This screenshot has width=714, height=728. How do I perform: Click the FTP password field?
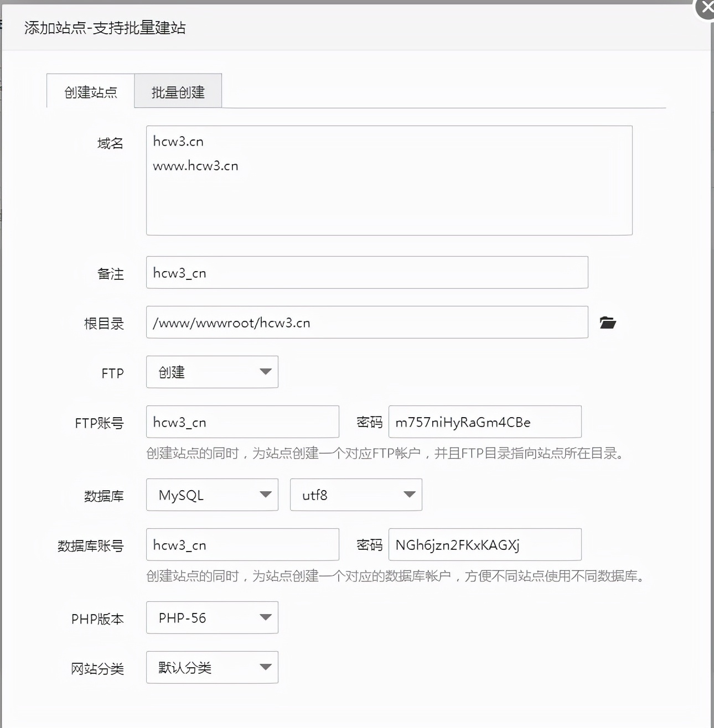[485, 422]
